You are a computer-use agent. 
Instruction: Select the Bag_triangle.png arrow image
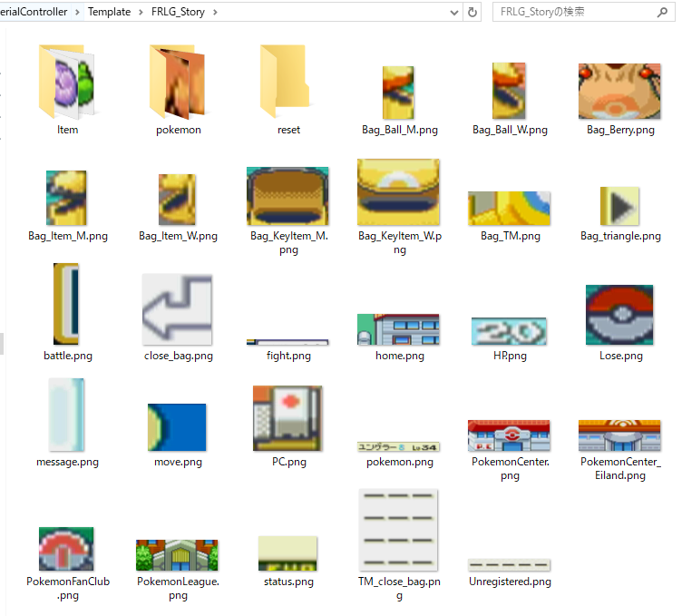coord(619,206)
